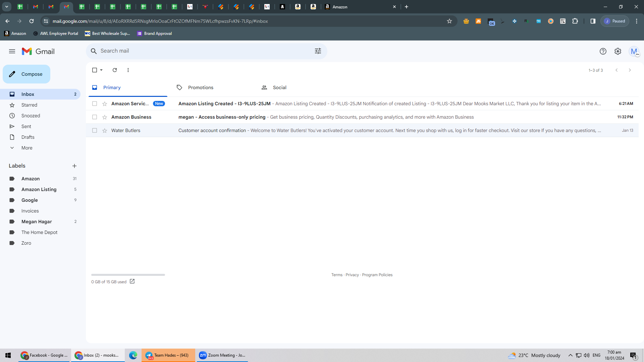Image resolution: width=644 pixels, height=362 pixels.
Task: Go to the older messages page arrow
Action: pos(630,70)
